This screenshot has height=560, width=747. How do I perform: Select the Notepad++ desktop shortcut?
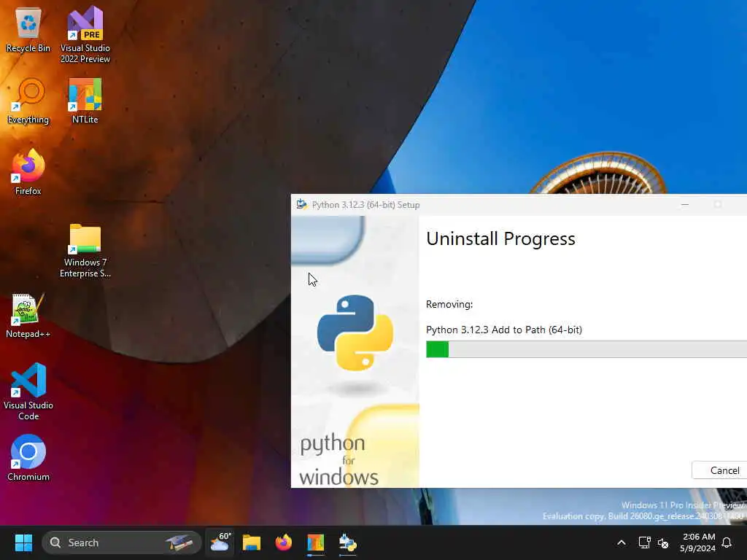(x=28, y=316)
